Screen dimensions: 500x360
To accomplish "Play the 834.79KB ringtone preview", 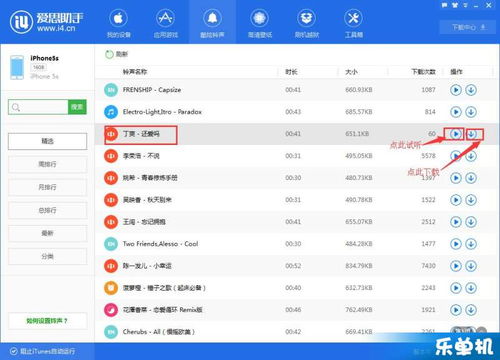I will [x=456, y=266].
